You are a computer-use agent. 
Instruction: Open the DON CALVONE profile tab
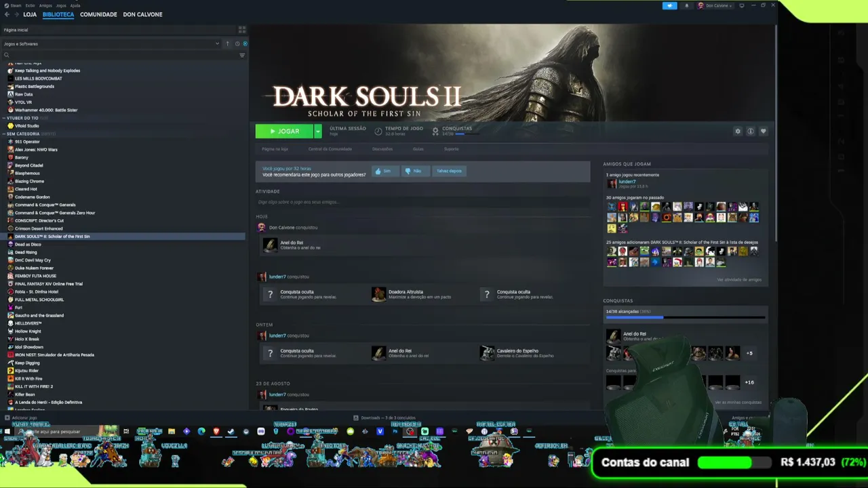coord(143,14)
